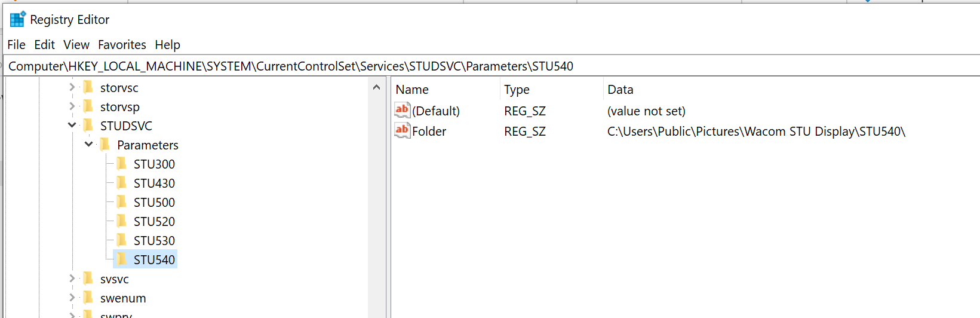Screen dimensions: 980x318
Task: Click the STU300 folder icon
Action: [x=122, y=164]
